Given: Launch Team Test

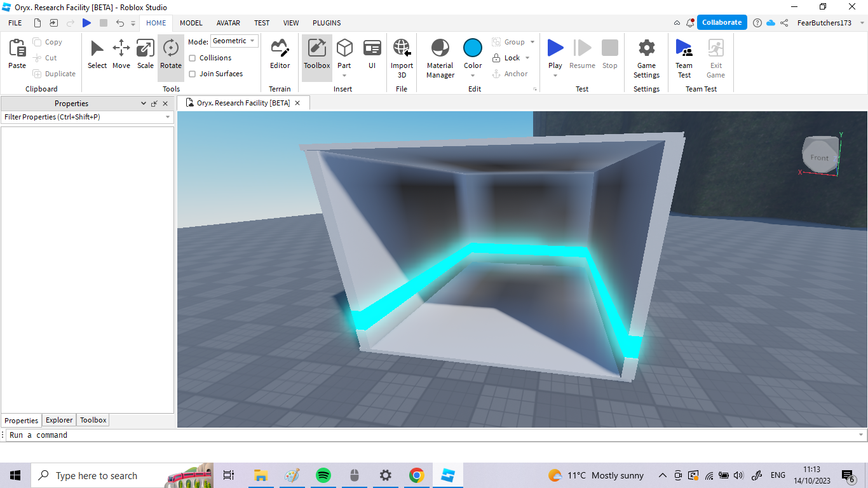Looking at the screenshot, I should pyautogui.click(x=684, y=58).
